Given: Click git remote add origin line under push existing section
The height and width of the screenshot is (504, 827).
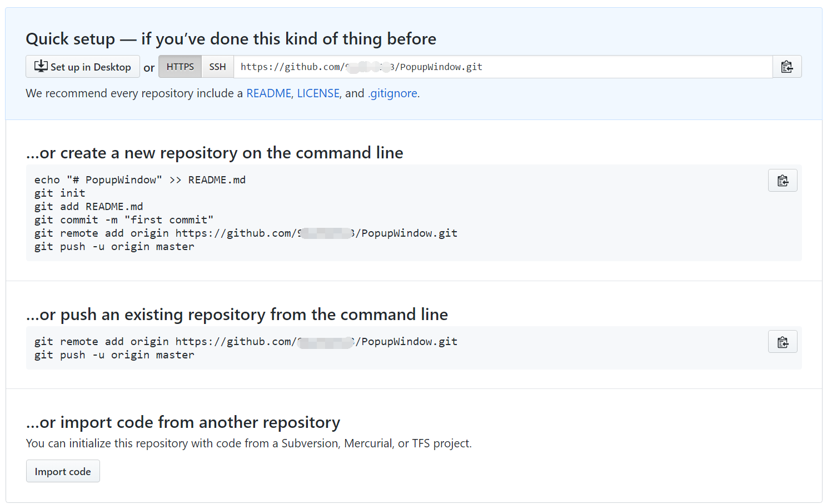Looking at the screenshot, I should pos(246,342).
